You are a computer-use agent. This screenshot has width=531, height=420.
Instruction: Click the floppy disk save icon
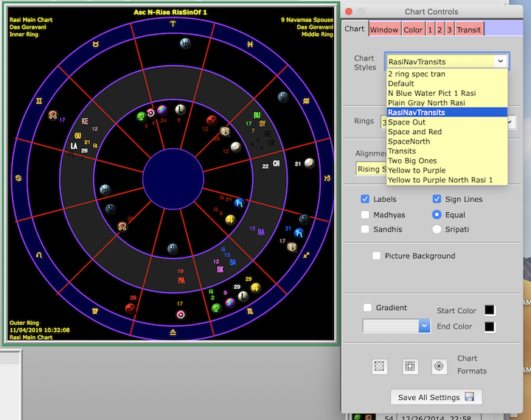pyautogui.click(x=470, y=397)
